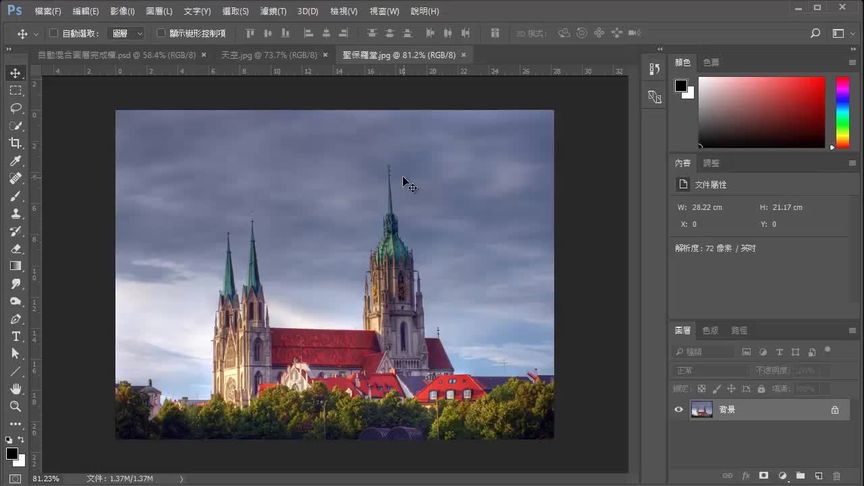Image resolution: width=864 pixels, height=486 pixels.
Task: Click the add layer mask icon
Action: point(763,476)
